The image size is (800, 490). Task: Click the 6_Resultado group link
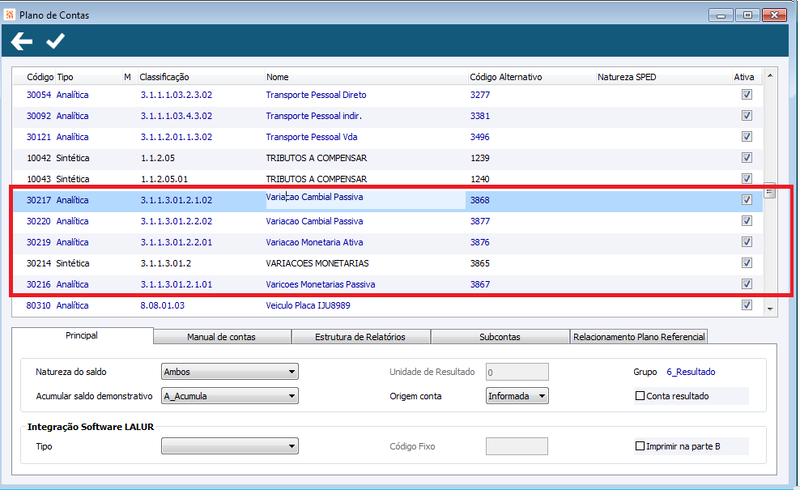tap(691, 372)
